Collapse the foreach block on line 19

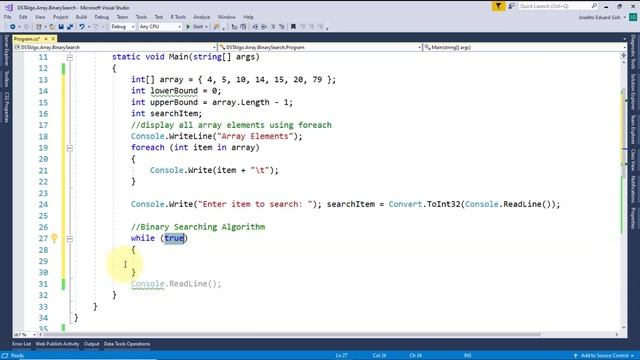point(70,148)
